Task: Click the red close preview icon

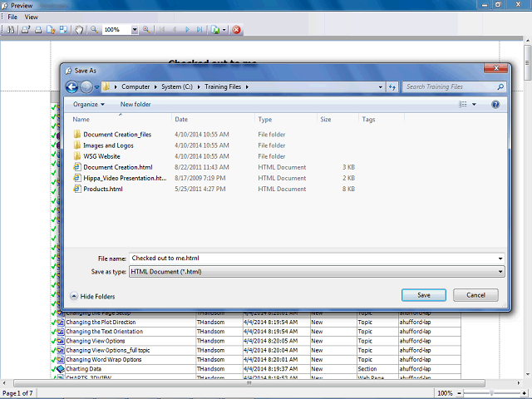Action: pyautogui.click(x=236, y=30)
